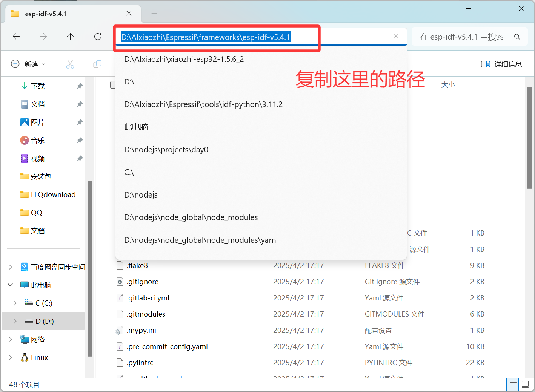
Task: Expand the C (C:) drive node
Action: (15, 303)
